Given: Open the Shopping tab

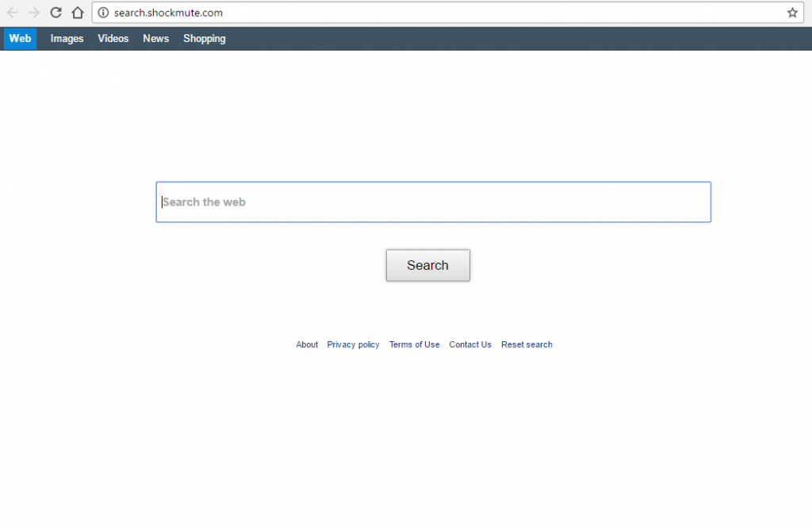Looking at the screenshot, I should [x=205, y=39].
